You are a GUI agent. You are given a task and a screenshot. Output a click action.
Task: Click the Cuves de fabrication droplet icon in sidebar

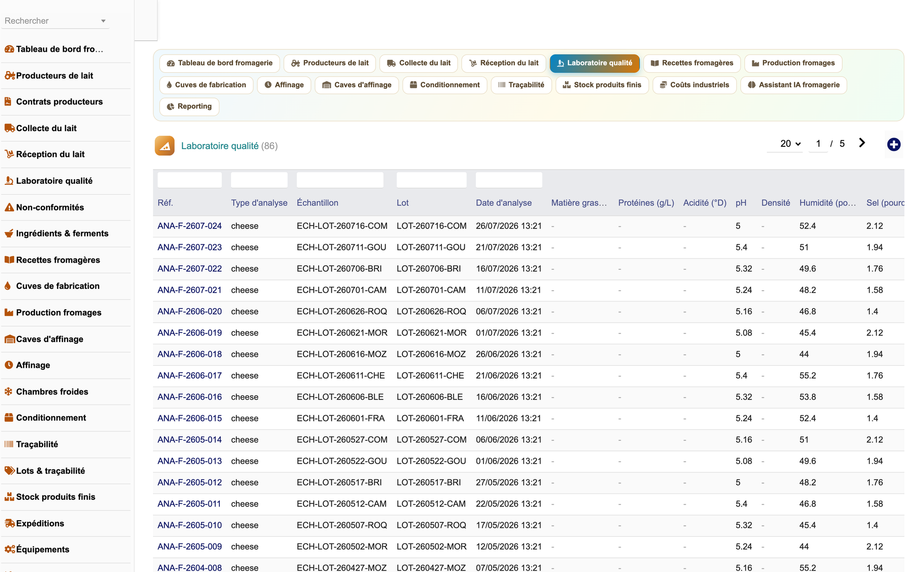[8, 286]
